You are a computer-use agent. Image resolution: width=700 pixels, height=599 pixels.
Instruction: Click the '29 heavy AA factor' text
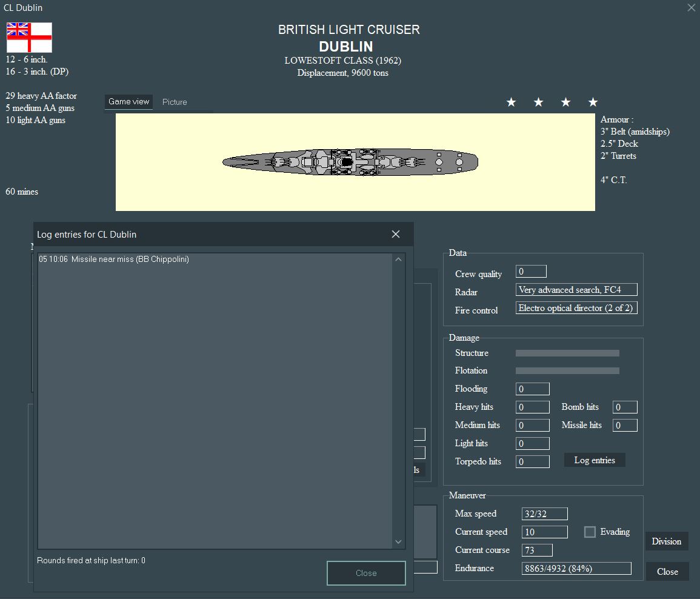pyautogui.click(x=41, y=96)
